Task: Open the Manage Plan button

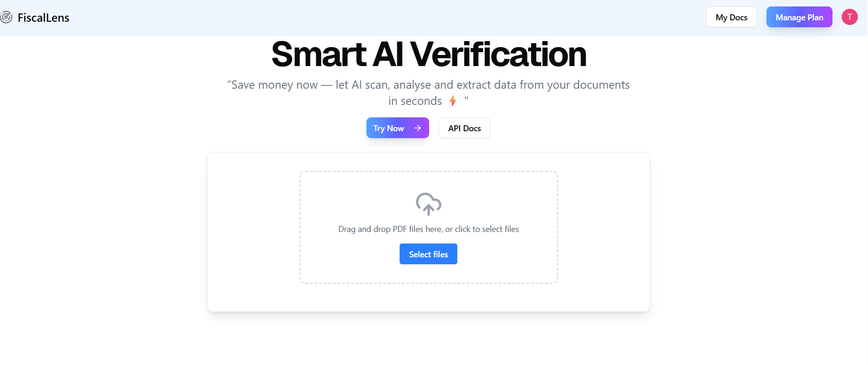Action: tap(799, 17)
